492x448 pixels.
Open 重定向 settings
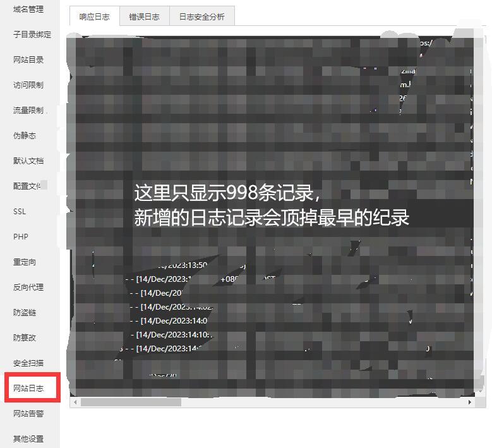coord(25,262)
